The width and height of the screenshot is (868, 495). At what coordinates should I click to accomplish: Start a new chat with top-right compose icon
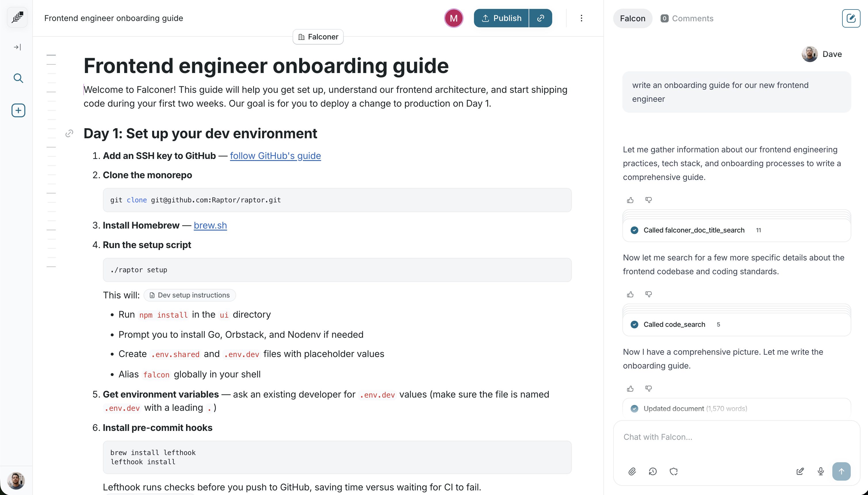(851, 18)
